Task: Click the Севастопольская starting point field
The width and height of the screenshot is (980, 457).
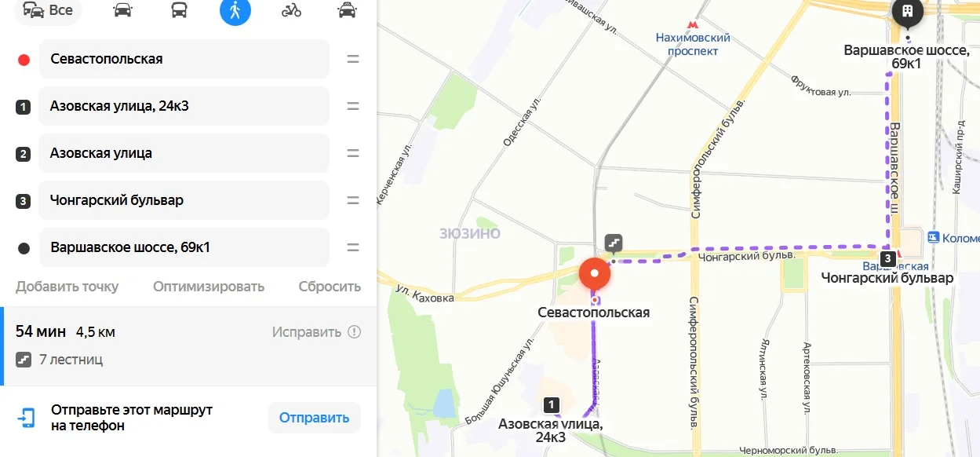Action: pos(184,59)
